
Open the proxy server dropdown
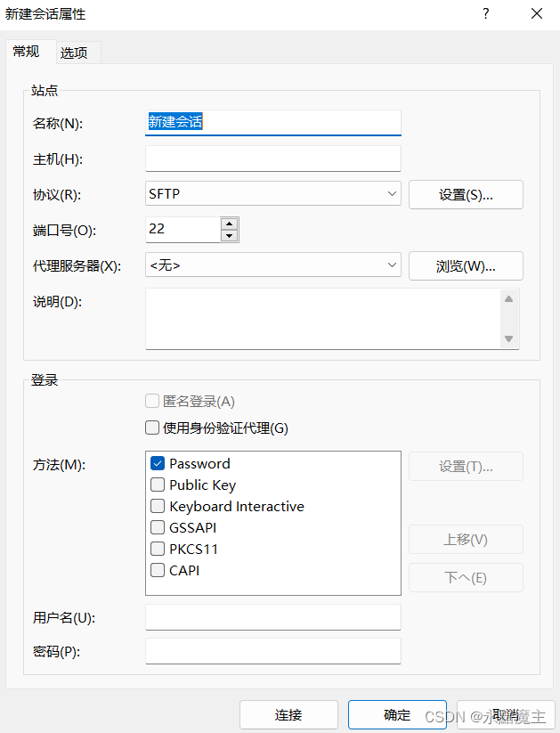click(272, 265)
